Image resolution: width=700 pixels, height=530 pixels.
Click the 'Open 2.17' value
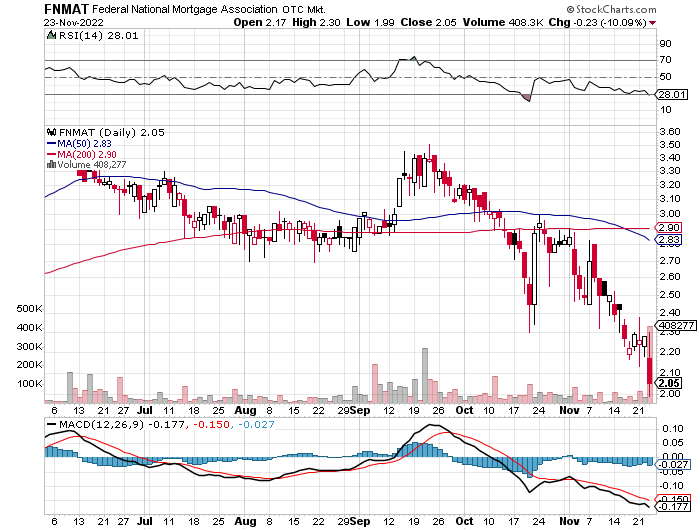tap(260, 22)
